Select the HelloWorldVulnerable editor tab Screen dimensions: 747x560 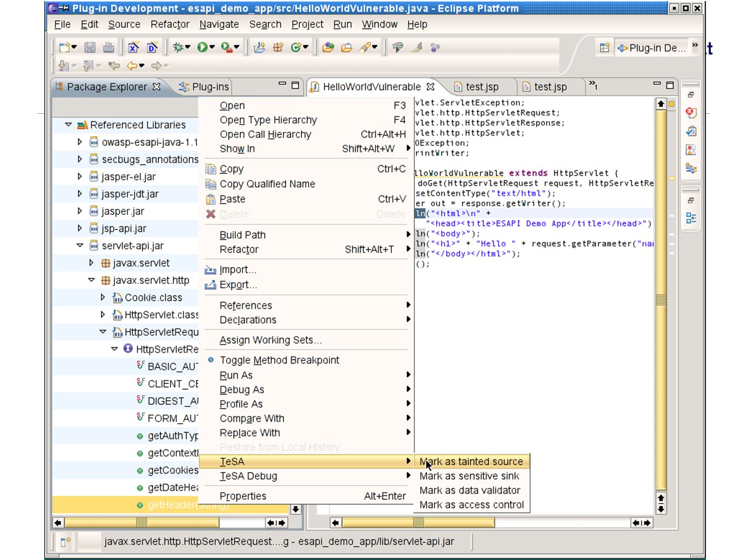point(372,87)
